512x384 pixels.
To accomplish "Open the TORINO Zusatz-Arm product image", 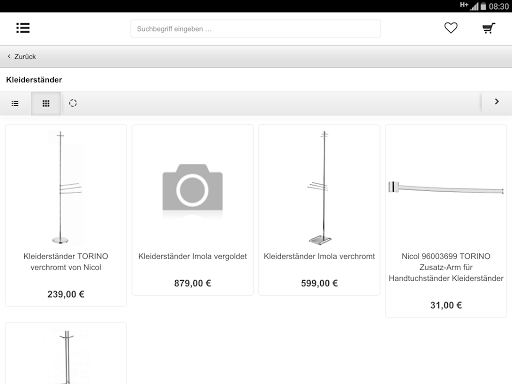I will coord(446,188).
